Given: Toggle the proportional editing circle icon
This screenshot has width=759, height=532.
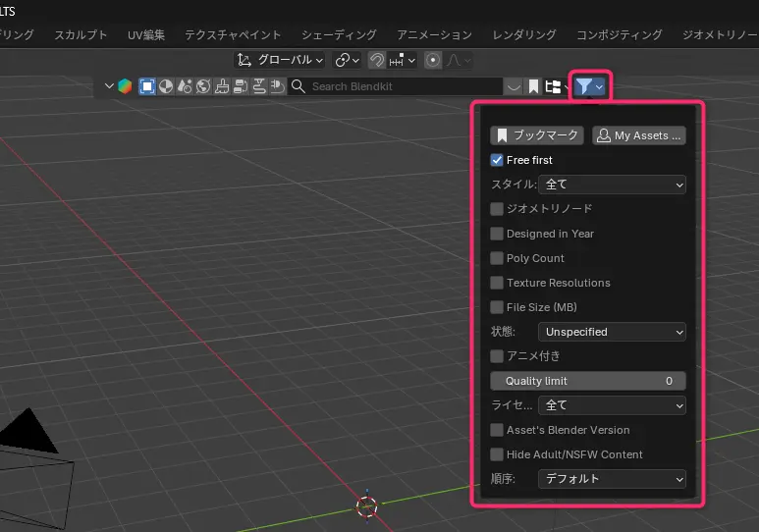Looking at the screenshot, I should pyautogui.click(x=433, y=61).
